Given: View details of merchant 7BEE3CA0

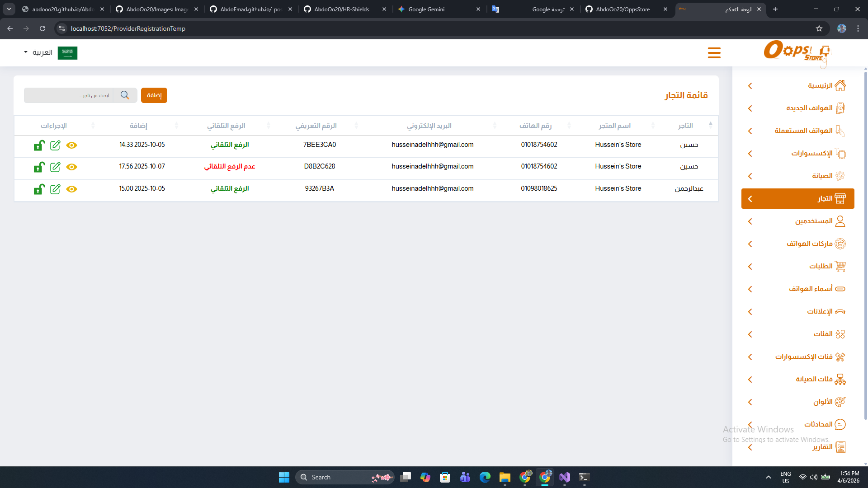Looking at the screenshot, I should tap(71, 145).
